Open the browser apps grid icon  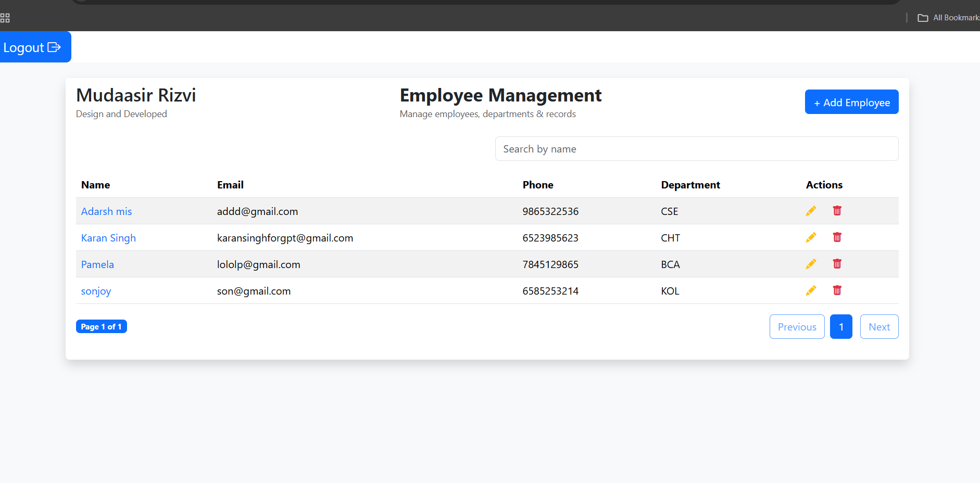coord(5,18)
